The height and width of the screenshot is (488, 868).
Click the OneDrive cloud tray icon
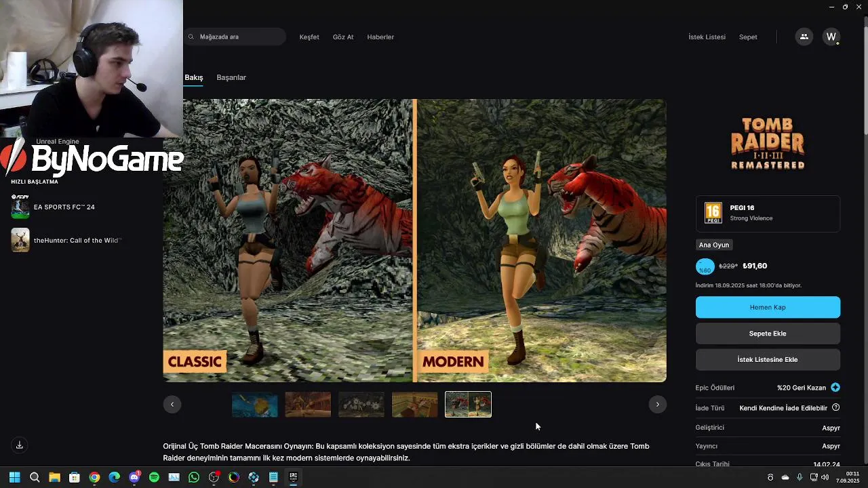tap(785, 477)
